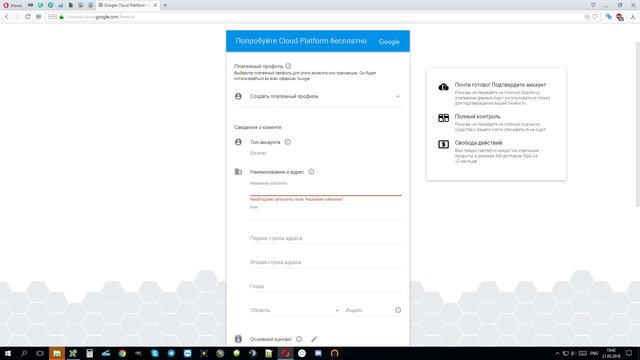
Task: Open the red extension icon in toolbar
Action: [x=620, y=17]
